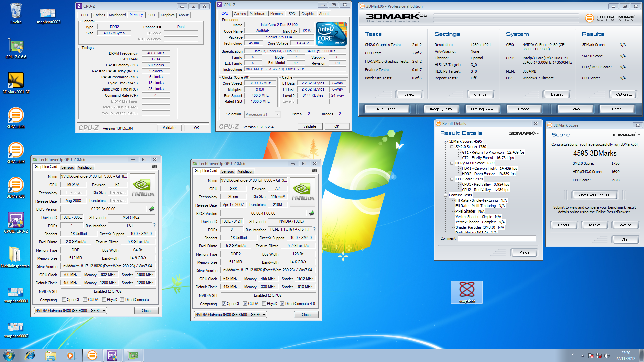Toggle DirectCompute 4.0 checkbox in GF 8500 GPU-Z window

coord(282,304)
